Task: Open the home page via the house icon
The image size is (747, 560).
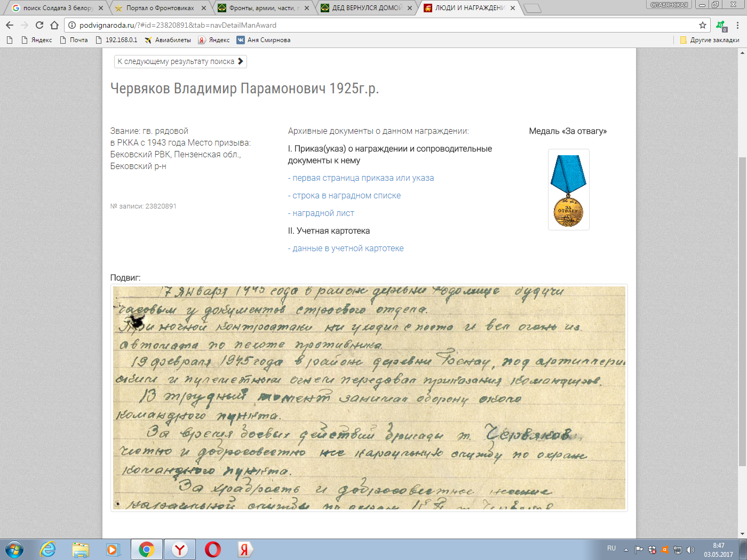Action: (x=54, y=25)
